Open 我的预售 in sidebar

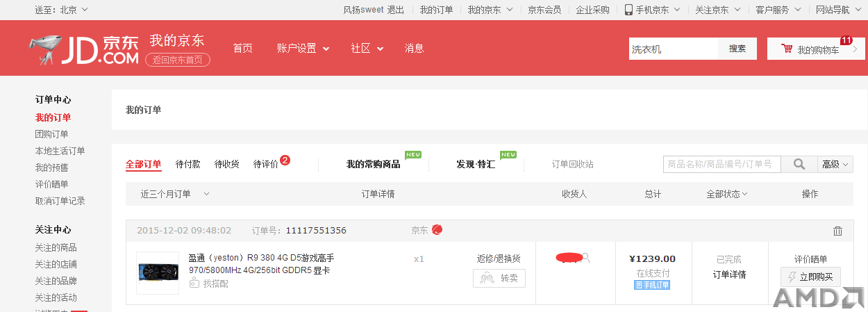[51, 167]
